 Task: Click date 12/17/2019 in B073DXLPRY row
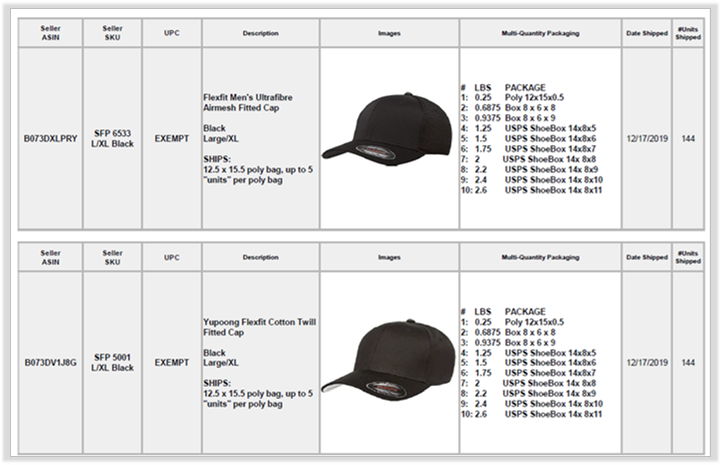(647, 138)
